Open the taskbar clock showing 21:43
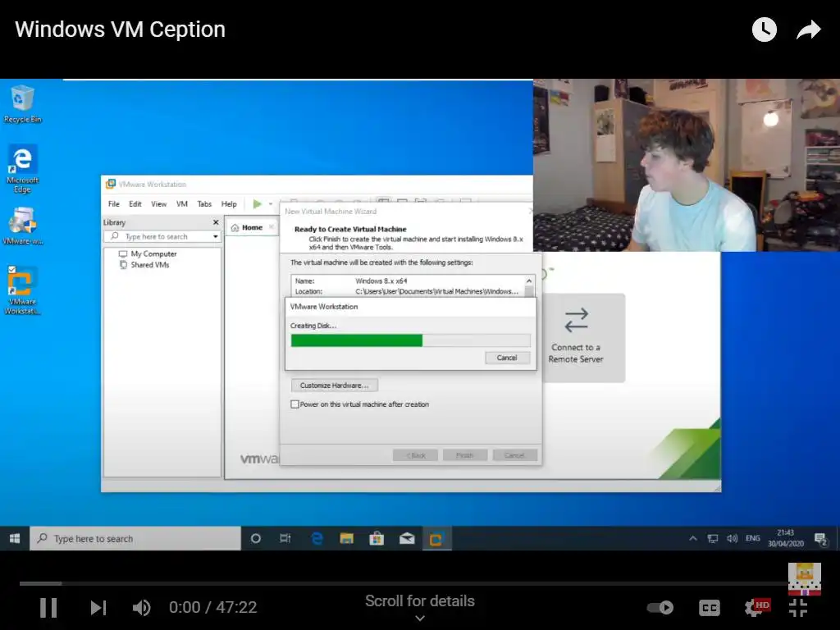Image resolution: width=840 pixels, height=630 pixels. (x=785, y=538)
